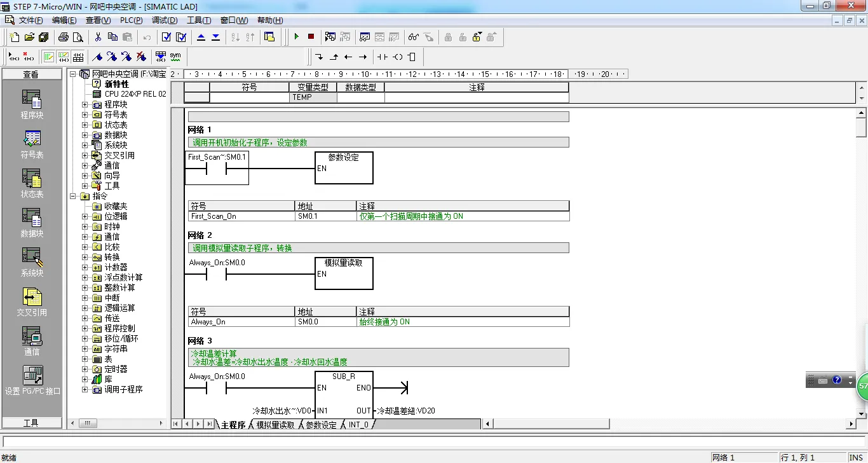
Task: Download the project to the PLC
Action: pos(216,37)
